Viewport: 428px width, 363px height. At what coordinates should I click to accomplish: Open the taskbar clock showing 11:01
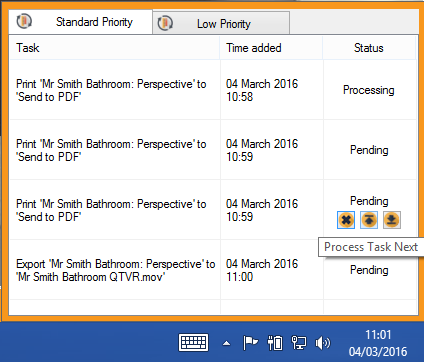point(378,343)
